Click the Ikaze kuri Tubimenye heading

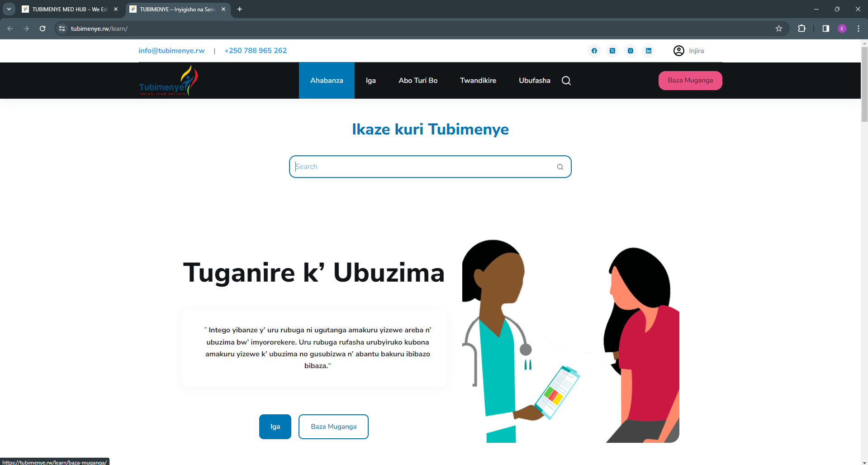point(430,129)
